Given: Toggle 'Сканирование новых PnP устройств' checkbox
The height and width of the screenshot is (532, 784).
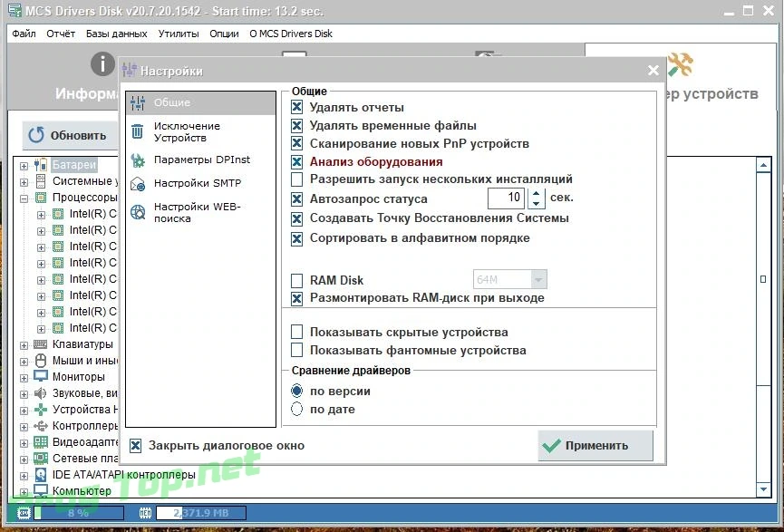Looking at the screenshot, I should click(296, 143).
